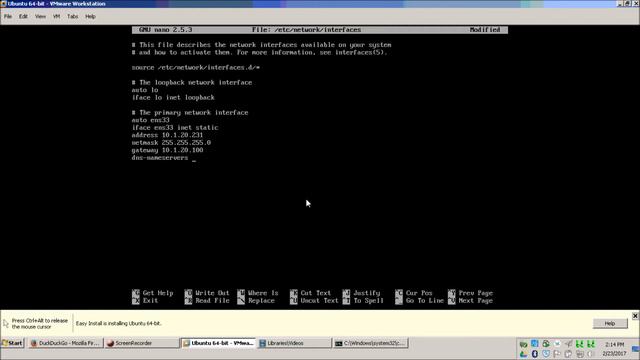This screenshot has width=640, height=360.
Task: Select Ubuntu 64-bit VMware taskbar button
Action: [218, 343]
